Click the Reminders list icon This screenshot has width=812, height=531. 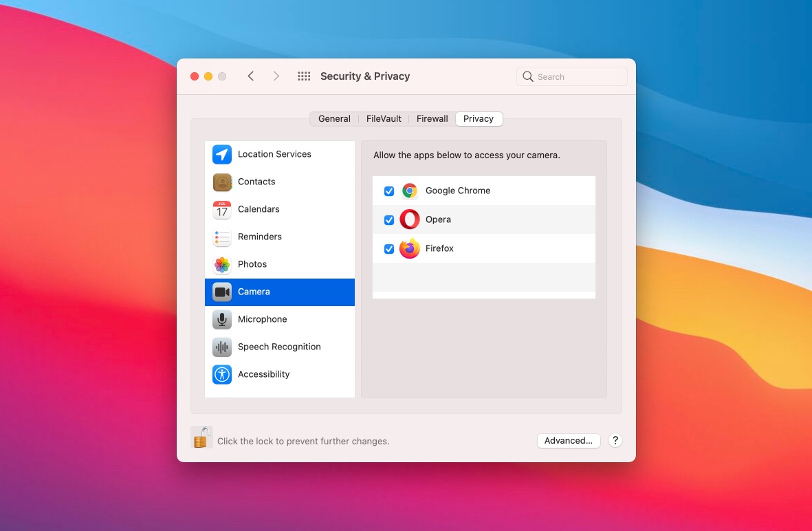[x=221, y=237]
